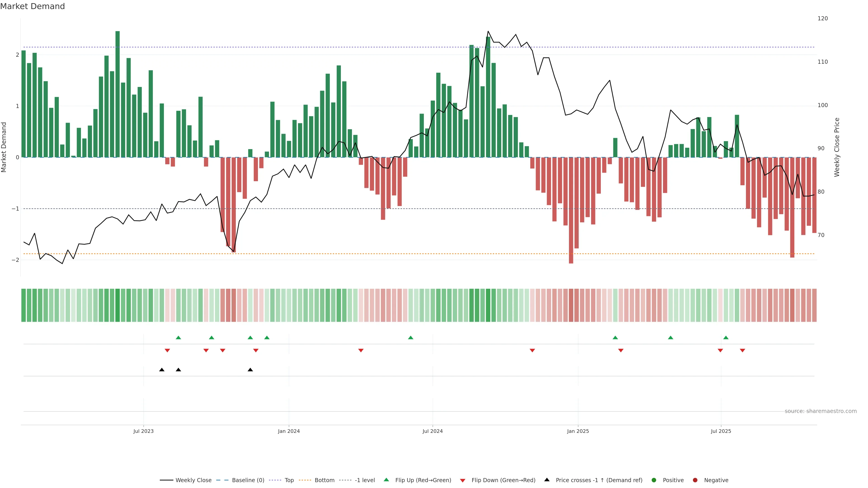This screenshot has height=488, width=868.
Task: Click the Market Demand chart title
Action: coord(32,6)
